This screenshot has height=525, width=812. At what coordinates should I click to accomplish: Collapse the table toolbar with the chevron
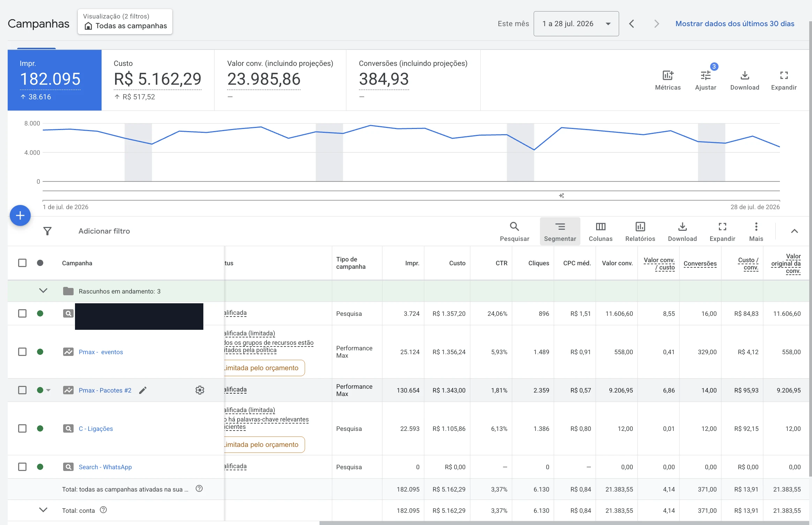point(794,231)
